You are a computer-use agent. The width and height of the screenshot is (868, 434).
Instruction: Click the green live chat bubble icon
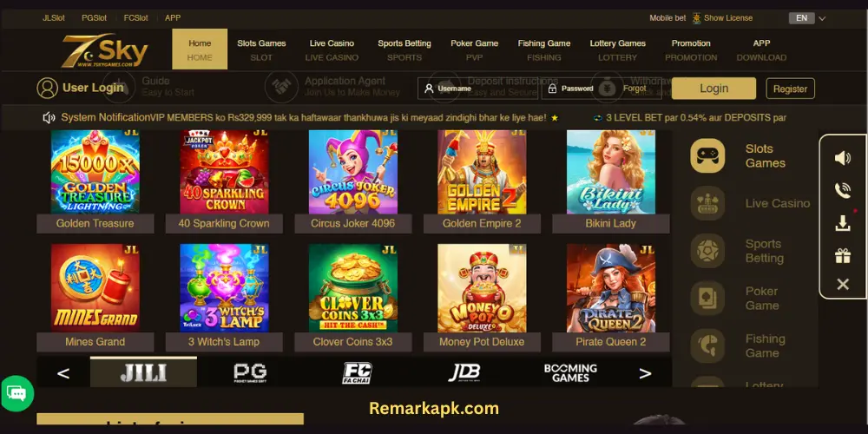pyautogui.click(x=17, y=393)
